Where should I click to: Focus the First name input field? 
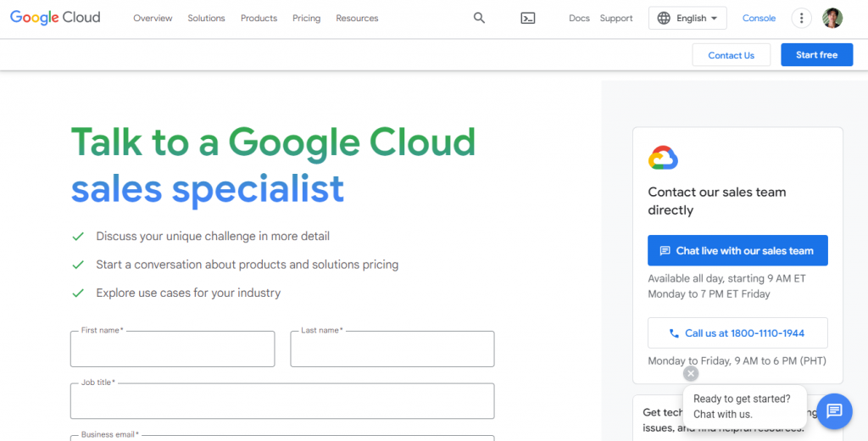[172, 349]
